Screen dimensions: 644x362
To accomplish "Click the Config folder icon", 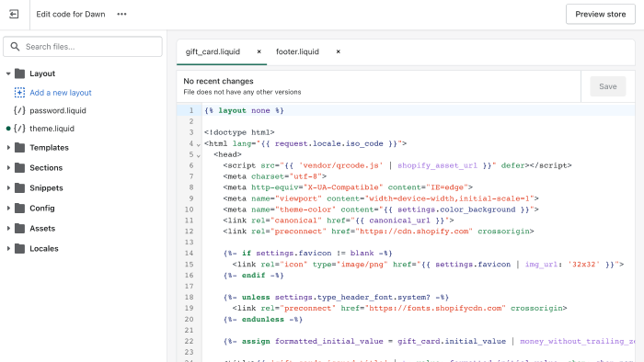I will tap(19, 209).
